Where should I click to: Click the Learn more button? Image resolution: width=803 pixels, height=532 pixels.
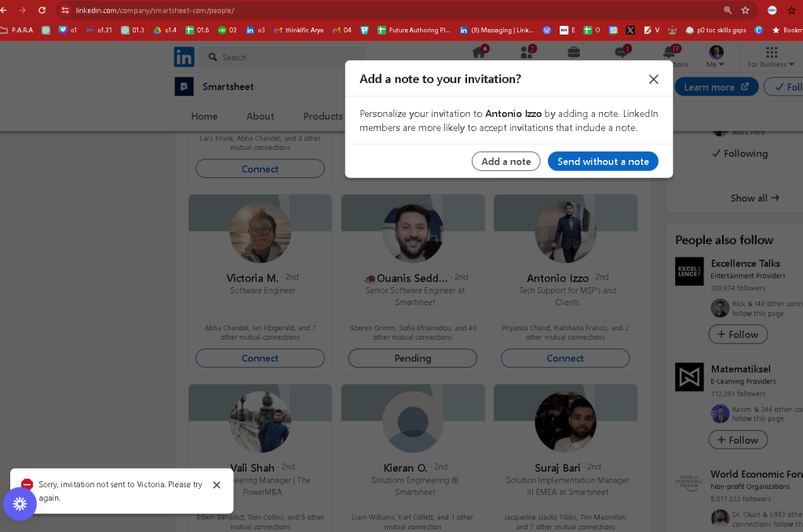tap(716, 87)
